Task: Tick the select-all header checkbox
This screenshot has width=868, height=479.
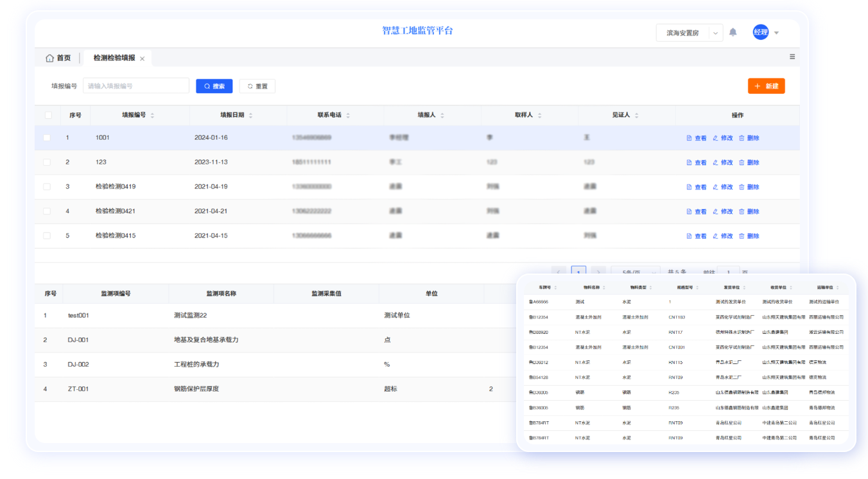Action: coord(48,115)
